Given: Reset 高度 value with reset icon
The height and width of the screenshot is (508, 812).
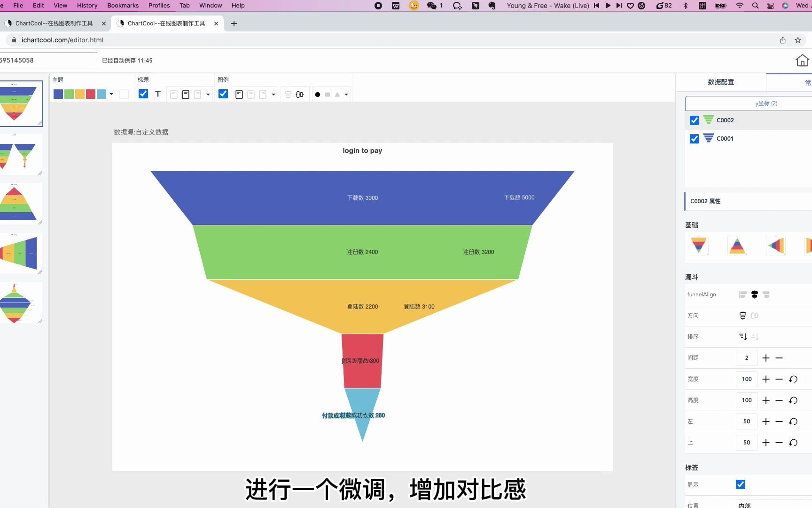Looking at the screenshot, I should [793, 400].
